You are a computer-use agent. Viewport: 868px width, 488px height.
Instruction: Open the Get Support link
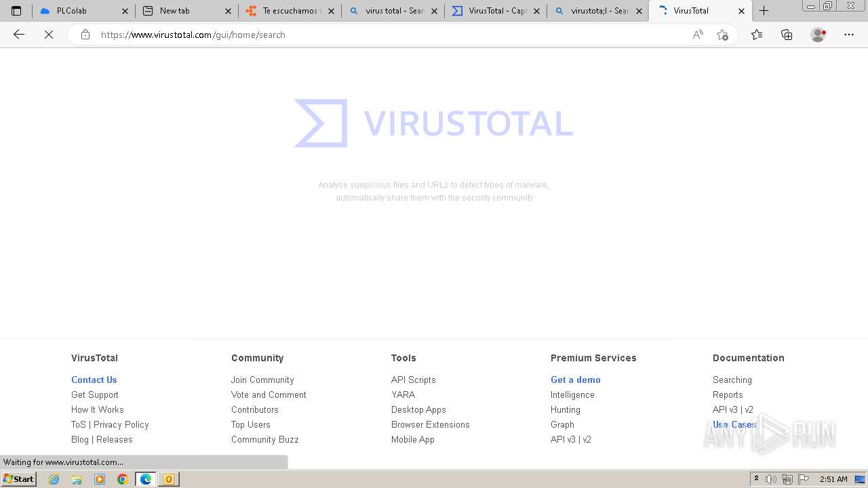point(95,394)
